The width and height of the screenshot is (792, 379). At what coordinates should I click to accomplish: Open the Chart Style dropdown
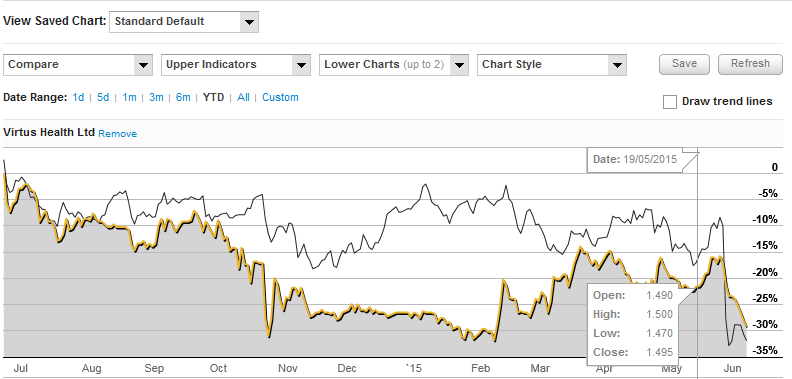pyautogui.click(x=552, y=65)
